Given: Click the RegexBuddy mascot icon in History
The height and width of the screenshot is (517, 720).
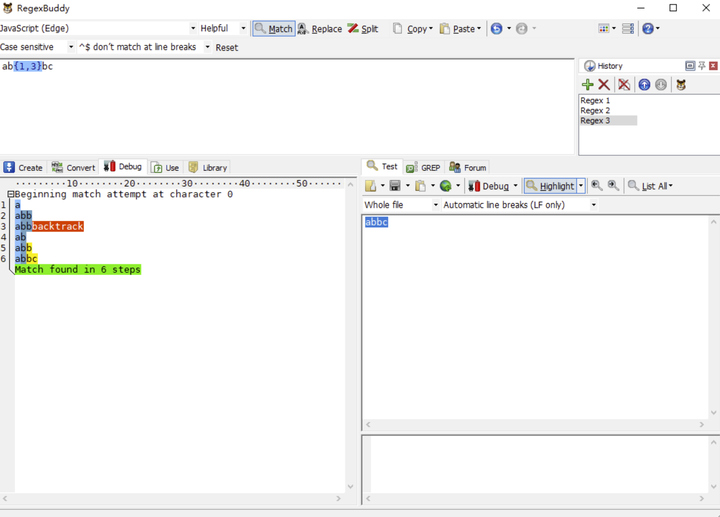Looking at the screenshot, I should (x=681, y=84).
